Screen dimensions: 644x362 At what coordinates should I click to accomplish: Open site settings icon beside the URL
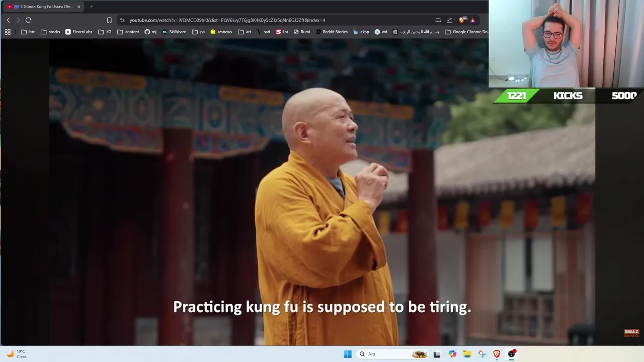[x=122, y=20]
